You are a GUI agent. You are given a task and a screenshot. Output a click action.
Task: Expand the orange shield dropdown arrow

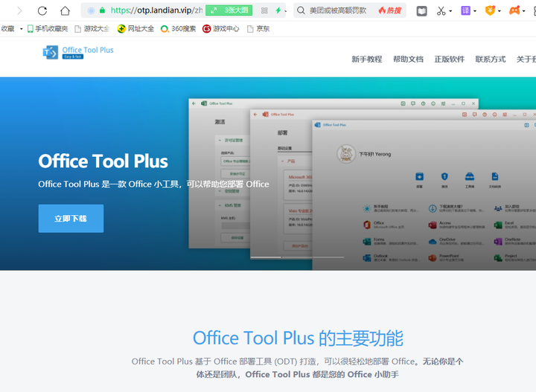coord(500,11)
